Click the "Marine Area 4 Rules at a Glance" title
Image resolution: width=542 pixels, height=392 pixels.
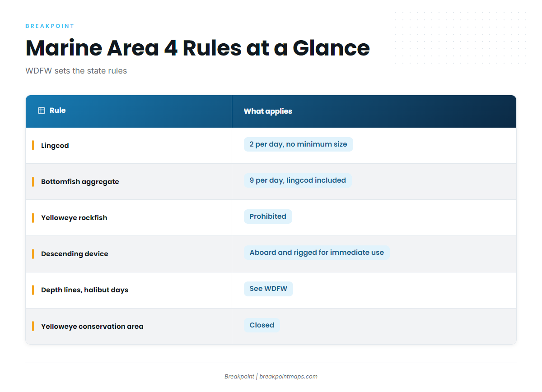click(198, 48)
